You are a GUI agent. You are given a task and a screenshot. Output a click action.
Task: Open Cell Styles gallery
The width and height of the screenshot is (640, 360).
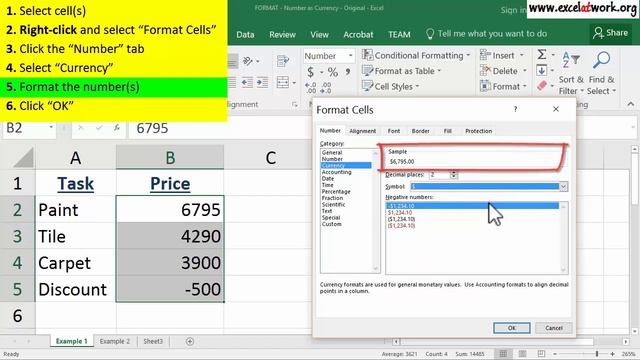[x=391, y=87]
